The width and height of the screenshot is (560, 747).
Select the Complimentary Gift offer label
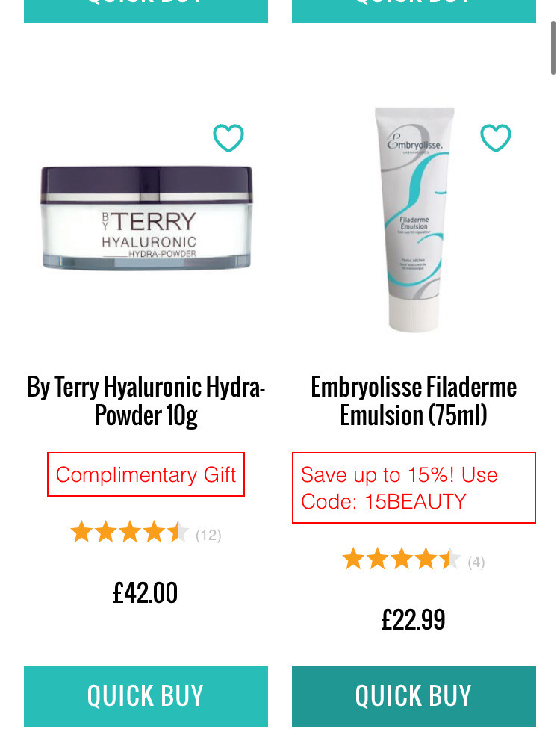[146, 474]
